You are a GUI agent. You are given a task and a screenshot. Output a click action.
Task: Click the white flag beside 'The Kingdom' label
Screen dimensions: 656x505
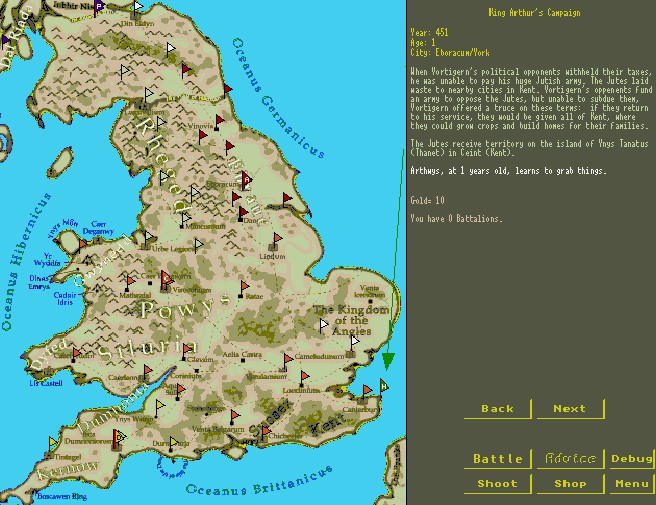323,326
